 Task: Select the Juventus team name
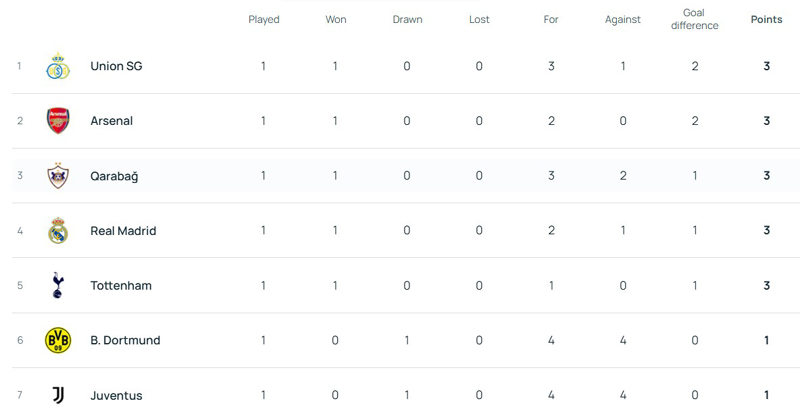tap(116, 396)
